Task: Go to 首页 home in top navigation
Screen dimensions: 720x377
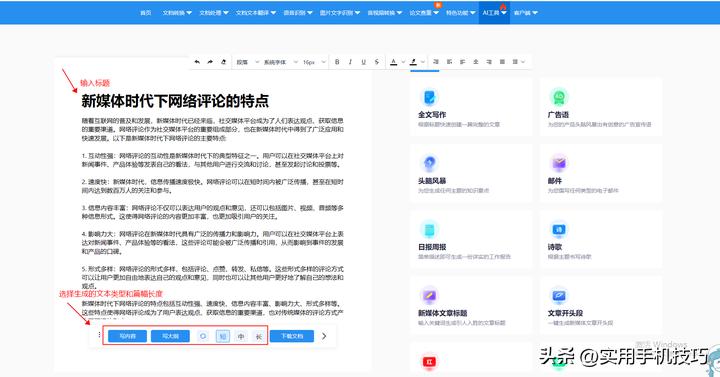Action: (146, 13)
